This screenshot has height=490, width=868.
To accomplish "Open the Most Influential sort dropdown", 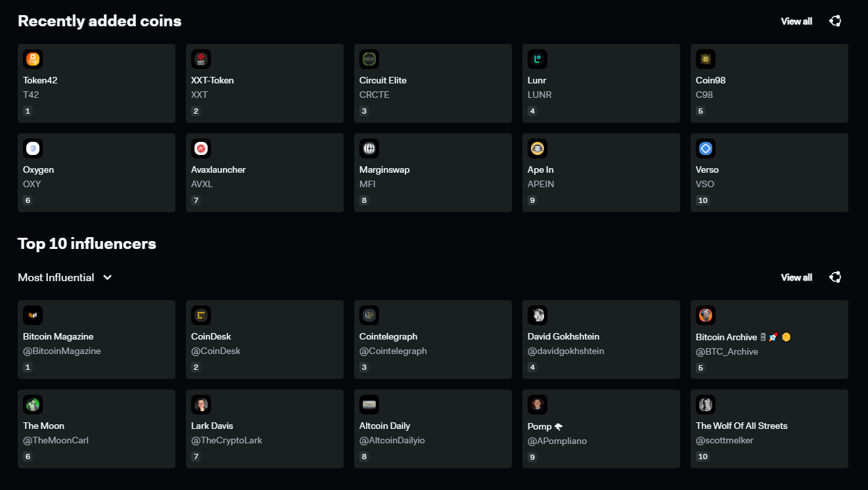I will 65,277.
